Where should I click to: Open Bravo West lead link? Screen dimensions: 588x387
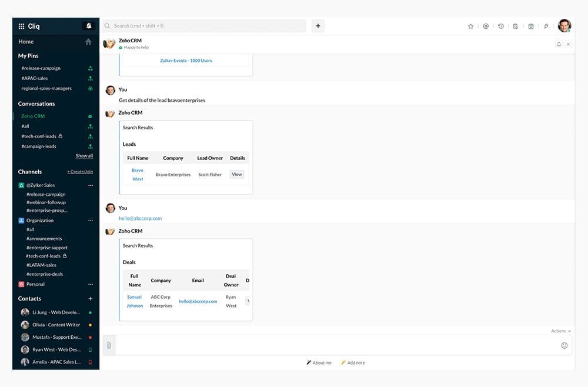[138, 175]
